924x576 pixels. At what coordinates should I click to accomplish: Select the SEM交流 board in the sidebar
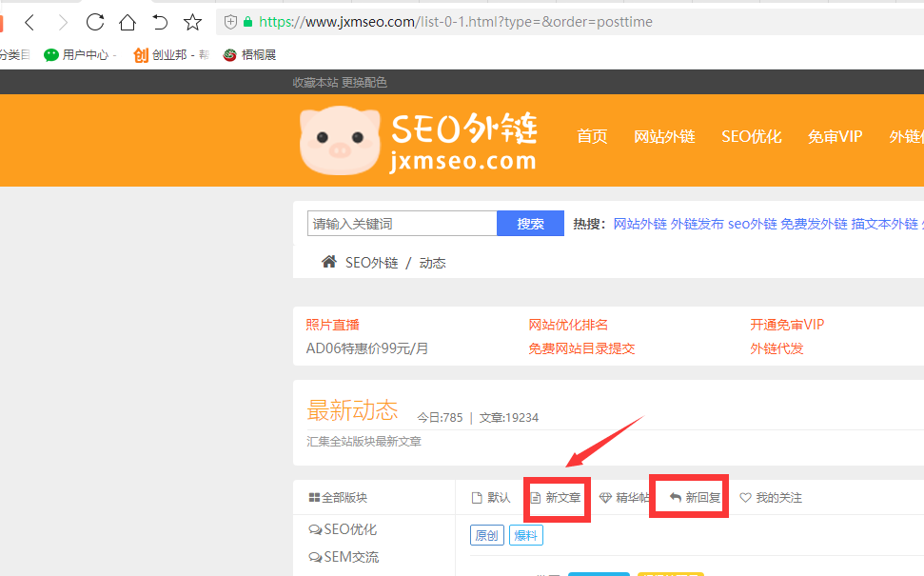[344, 557]
